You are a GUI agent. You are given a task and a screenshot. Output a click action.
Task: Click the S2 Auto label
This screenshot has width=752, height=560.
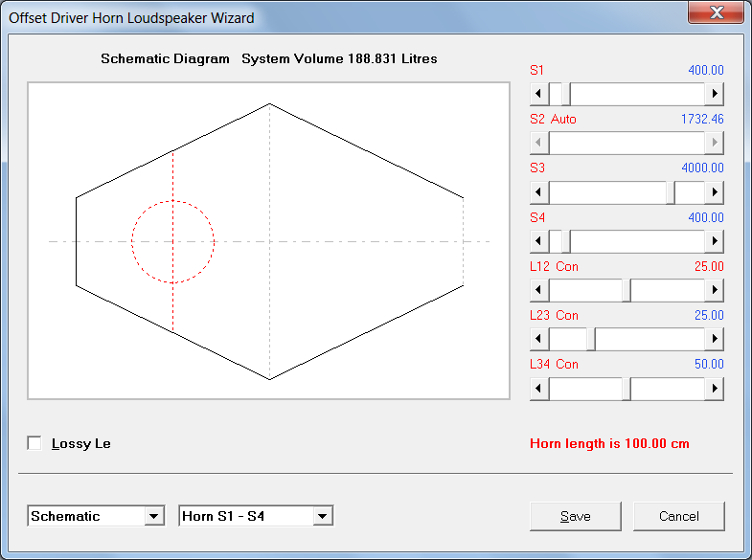pyautogui.click(x=553, y=119)
